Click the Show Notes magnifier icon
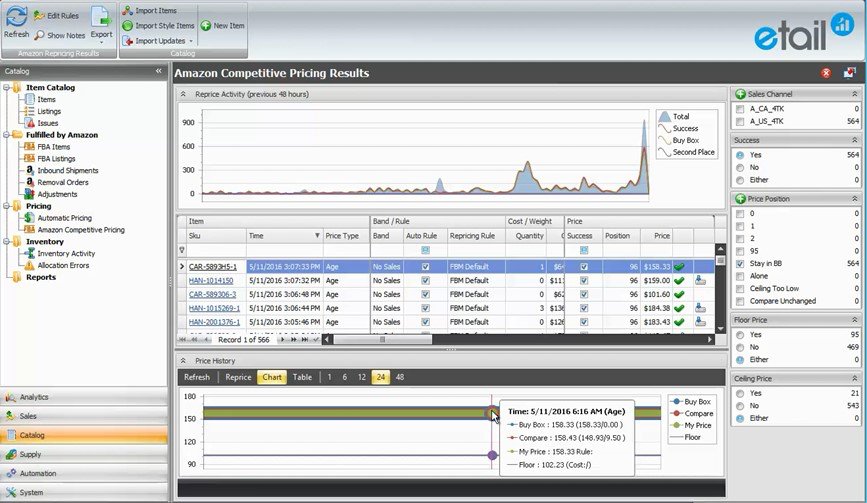 tap(39, 35)
